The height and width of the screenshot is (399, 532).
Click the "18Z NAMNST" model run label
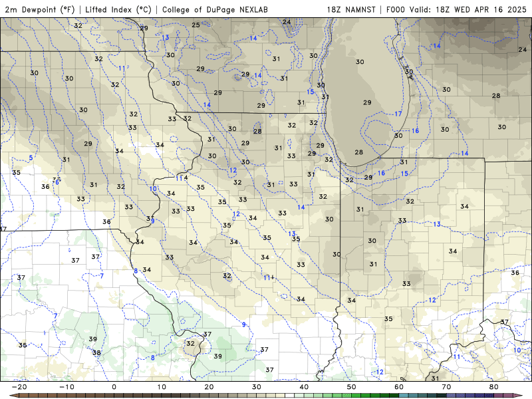coord(351,9)
